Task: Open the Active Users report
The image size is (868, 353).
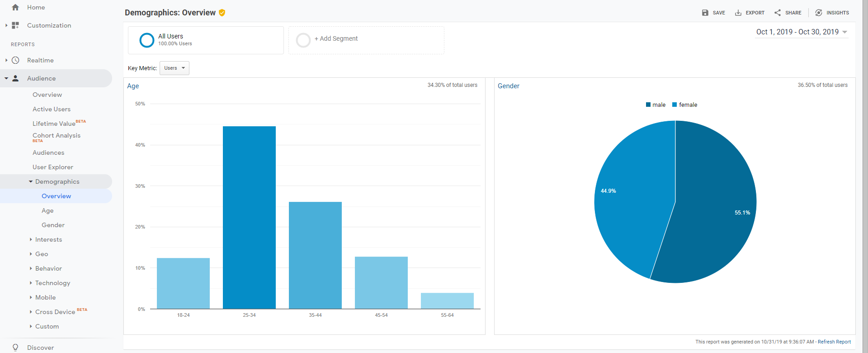Action: point(52,109)
